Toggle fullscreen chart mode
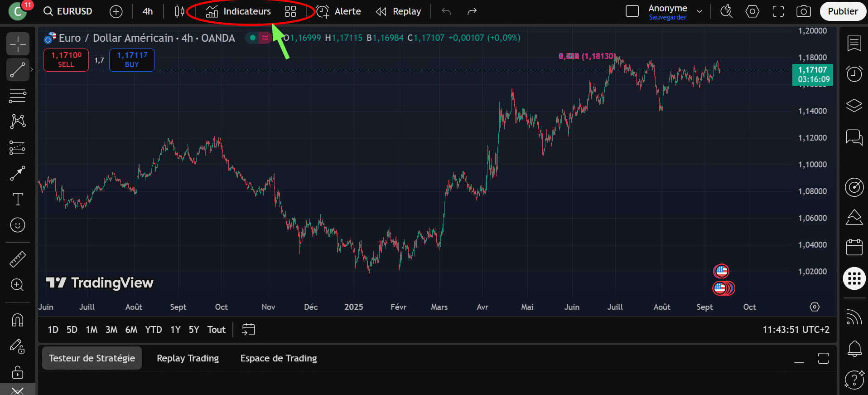This screenshot has width=868, height=395. pyautogui.click(x=778, y=11)
